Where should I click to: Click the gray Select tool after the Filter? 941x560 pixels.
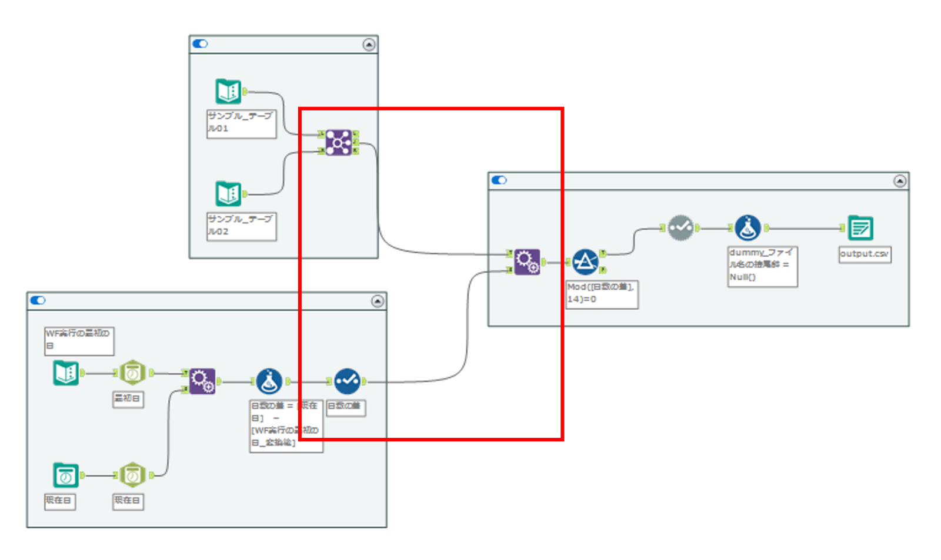[x=680, y=227]
